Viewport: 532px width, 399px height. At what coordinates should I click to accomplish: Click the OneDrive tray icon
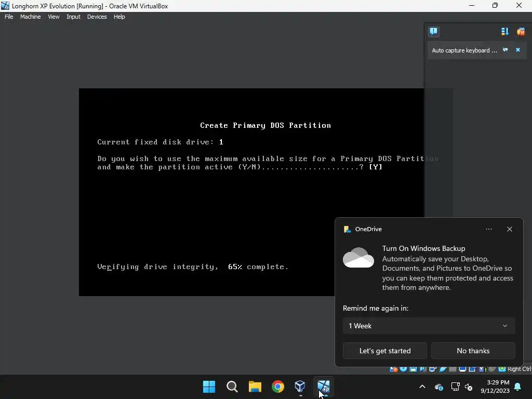click(438, 387)
